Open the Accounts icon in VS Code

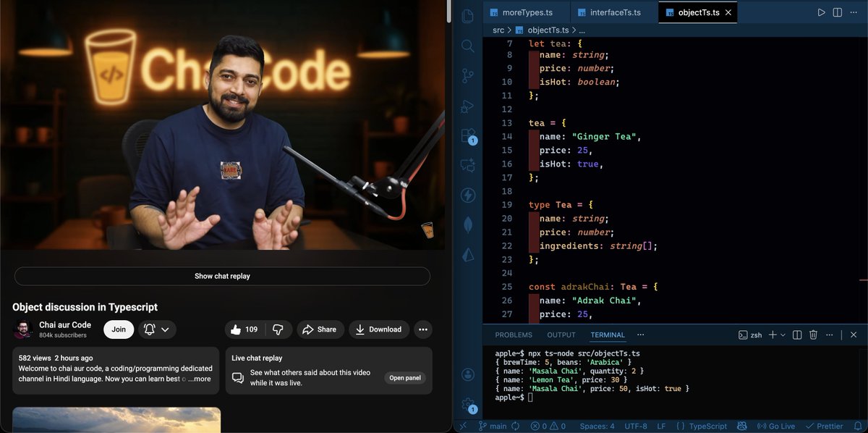[x=468, y=374]
